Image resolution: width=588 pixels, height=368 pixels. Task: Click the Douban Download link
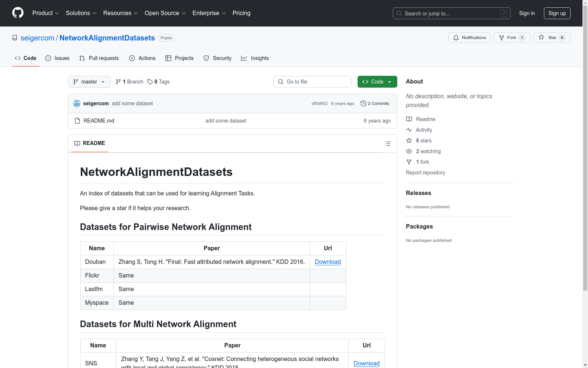point(328,262)
